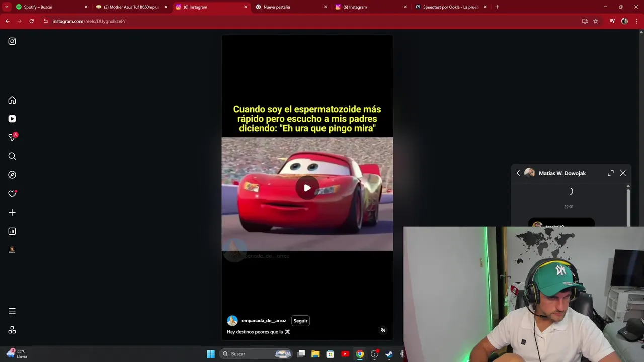
Task: Open the Reels sidebar icon
Action: coord(12,119)
